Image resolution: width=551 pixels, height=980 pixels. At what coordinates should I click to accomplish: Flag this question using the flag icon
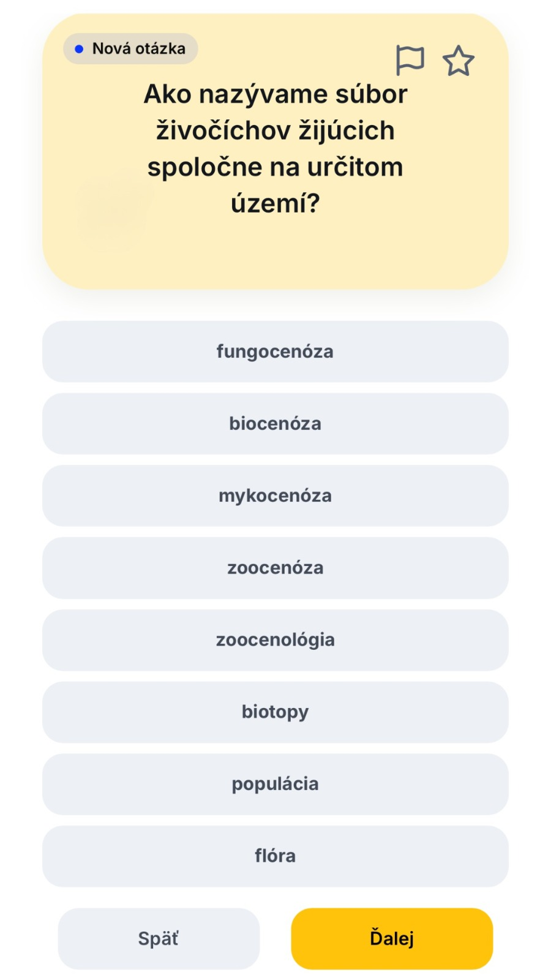pyautogui.click(x=410, y=61)
